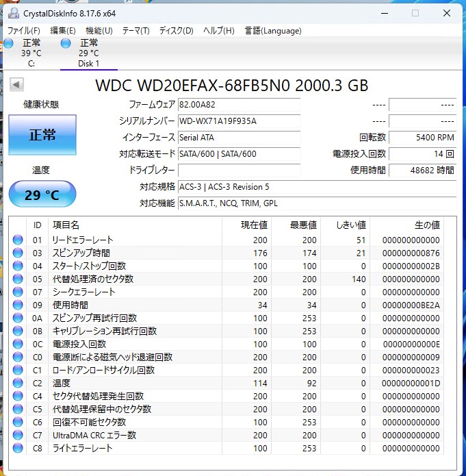
Task: Close the CrystalDiskInfo window
Action: [447, 13]
